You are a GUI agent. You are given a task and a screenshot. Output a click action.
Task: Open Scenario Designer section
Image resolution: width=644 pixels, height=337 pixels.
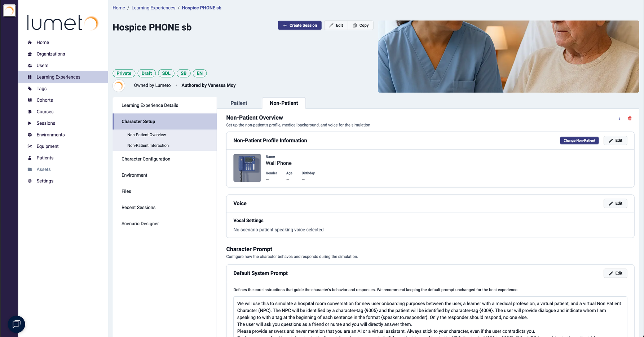coord(165,223)
